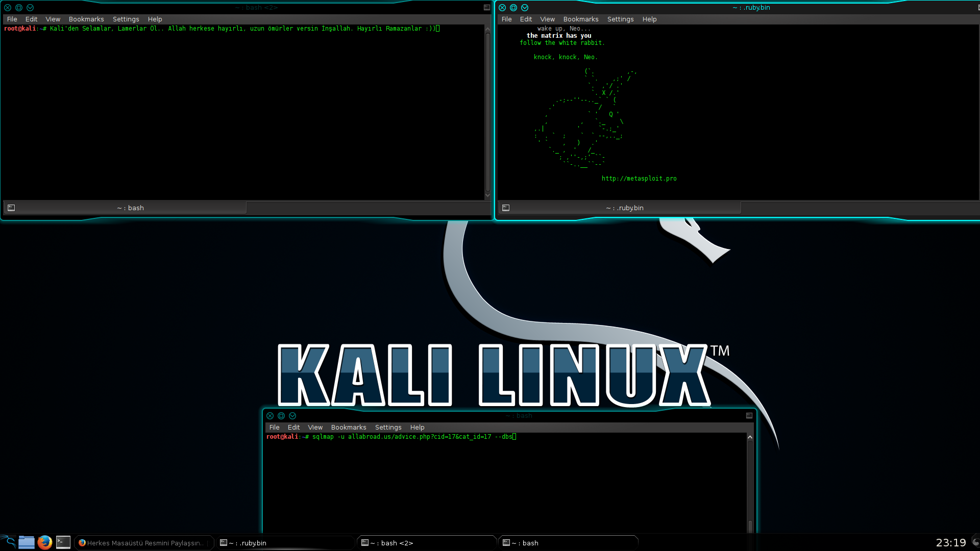
Task: Click 'knock, knock, Neo.' text
Action: [566, 57]
